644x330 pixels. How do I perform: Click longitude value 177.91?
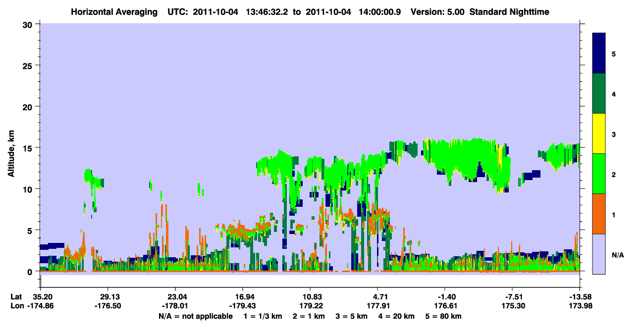[x=378, y=306]
